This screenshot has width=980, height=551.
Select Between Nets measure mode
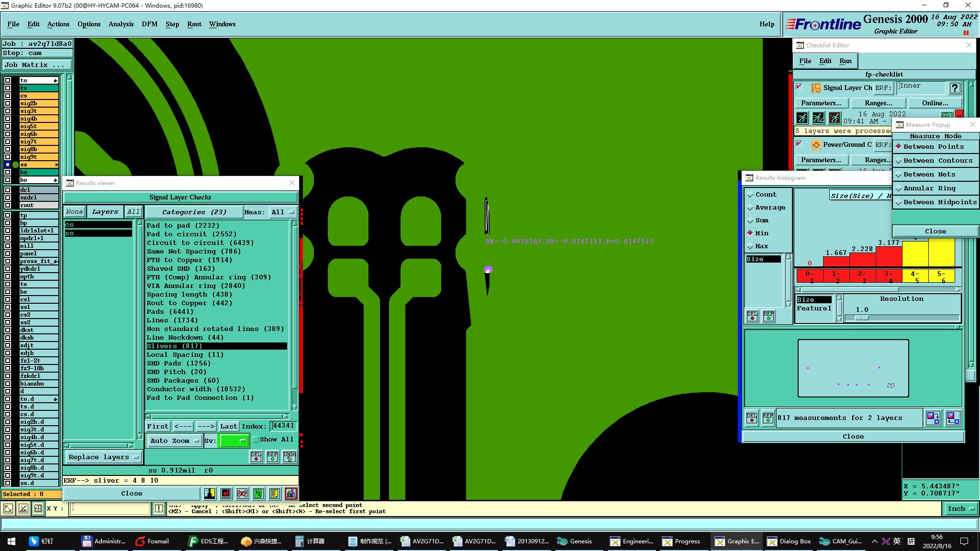tap(935, 175)
